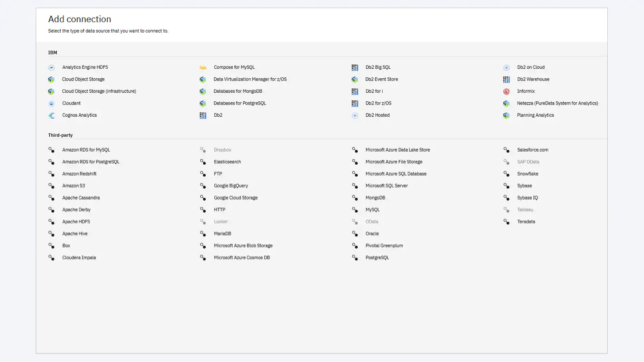Viewport: 644px width, 362px height.
Task: Select the Cloud Object Storage icon
Action: (x=51, y=79)
